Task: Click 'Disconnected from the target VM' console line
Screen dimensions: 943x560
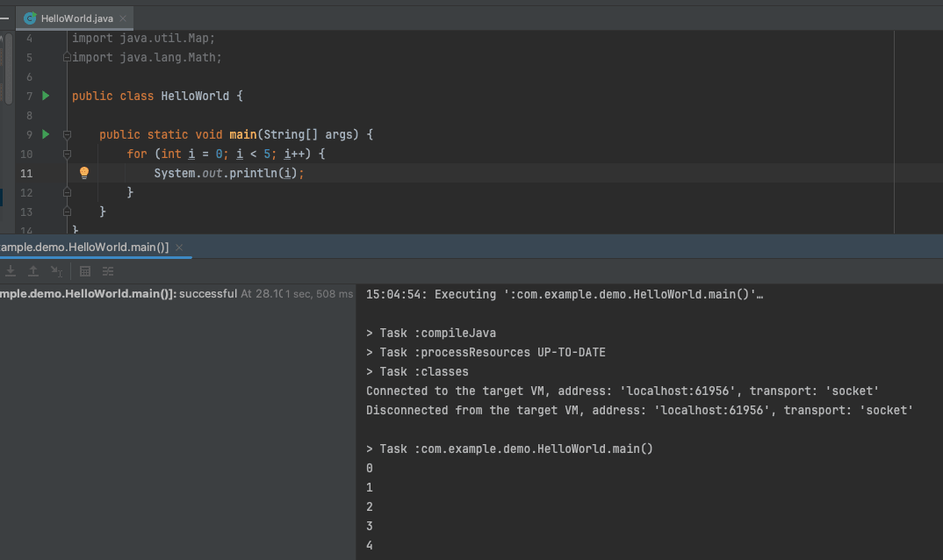Action: [639, 410]
